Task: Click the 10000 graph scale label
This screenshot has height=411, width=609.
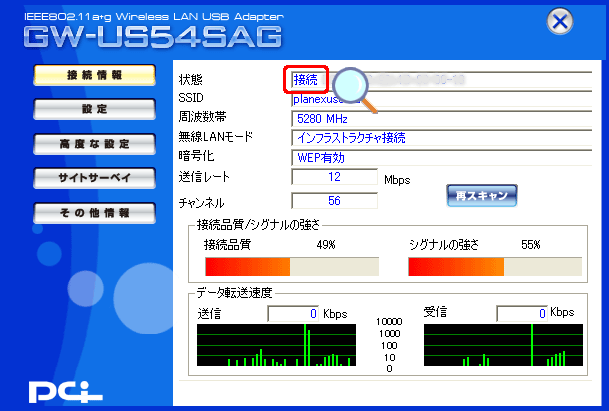Action: [x=389, y=322]
